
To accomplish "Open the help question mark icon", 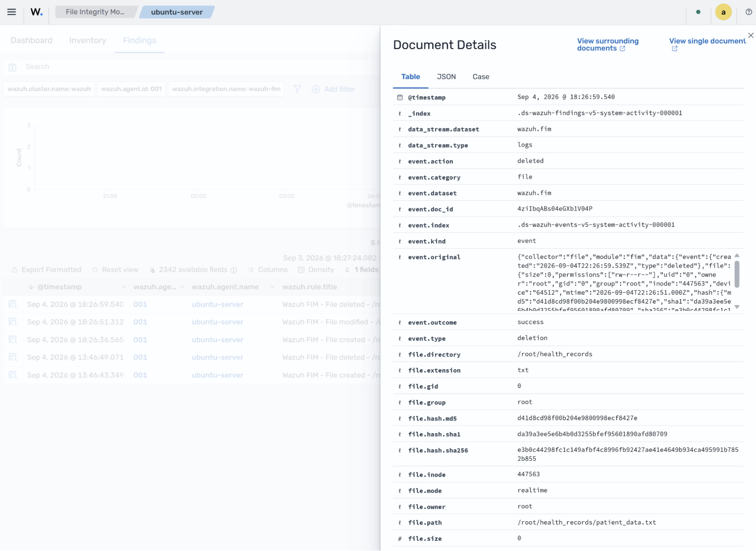I will point(748,12).
